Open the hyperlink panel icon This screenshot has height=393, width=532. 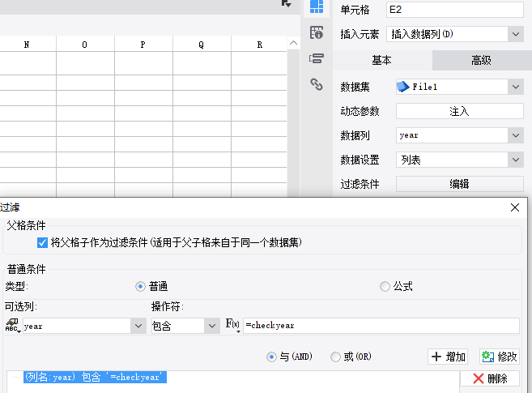pos(317,84)
